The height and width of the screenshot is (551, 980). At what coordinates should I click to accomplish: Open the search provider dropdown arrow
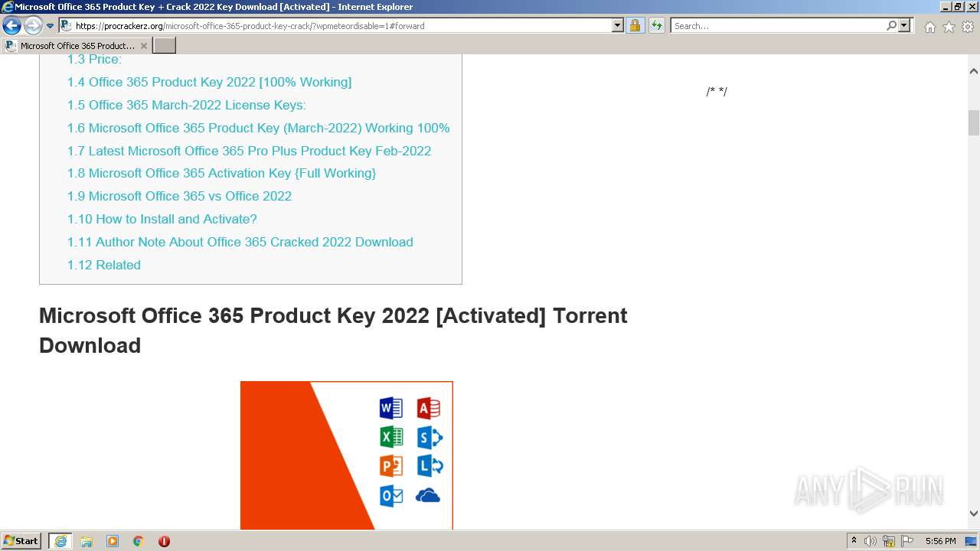904,25
